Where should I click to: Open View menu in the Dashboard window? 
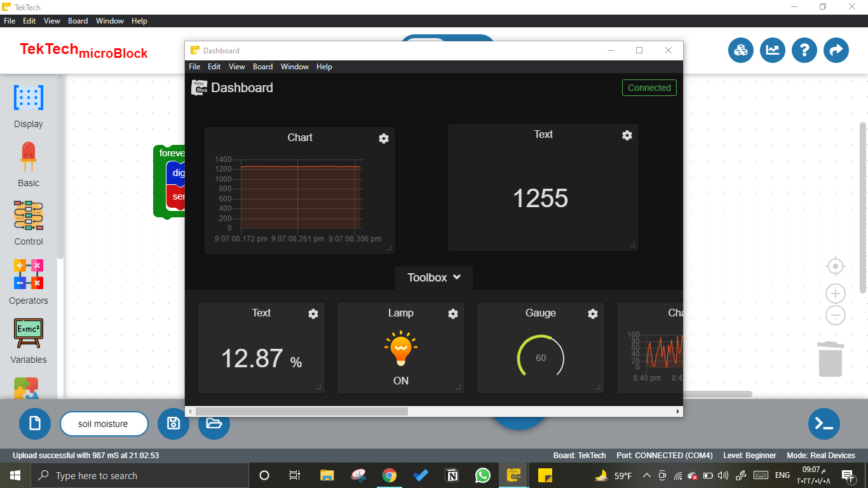[x=237, y=67]
